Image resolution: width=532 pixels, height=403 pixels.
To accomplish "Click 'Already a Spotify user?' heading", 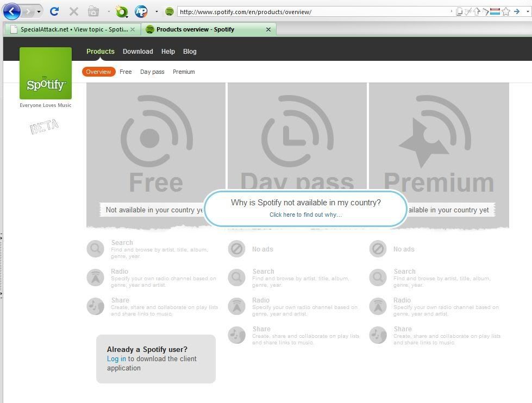I will [147, 349].
